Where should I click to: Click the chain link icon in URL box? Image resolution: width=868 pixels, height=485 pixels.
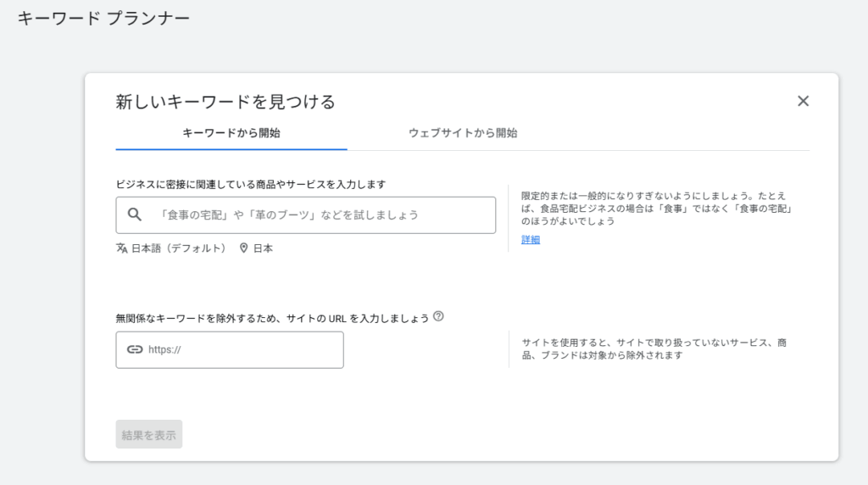tap(134, 349)
